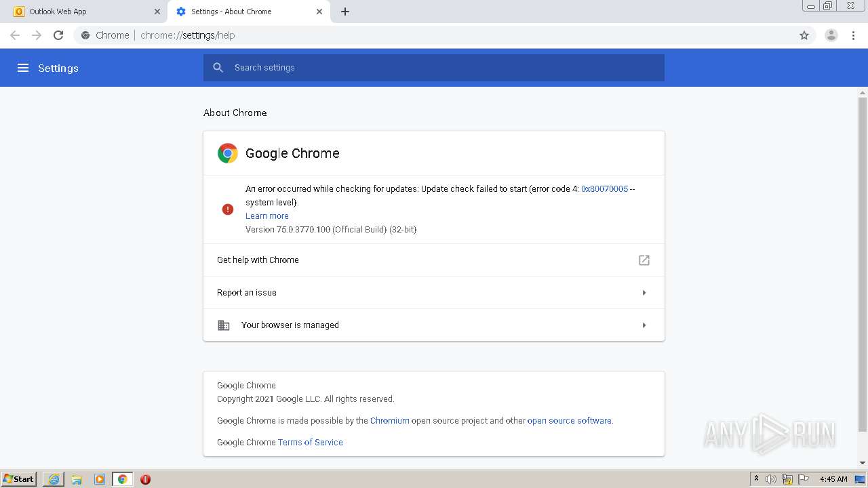
Task: Click the Search settings field
Action: pos(434,68)
